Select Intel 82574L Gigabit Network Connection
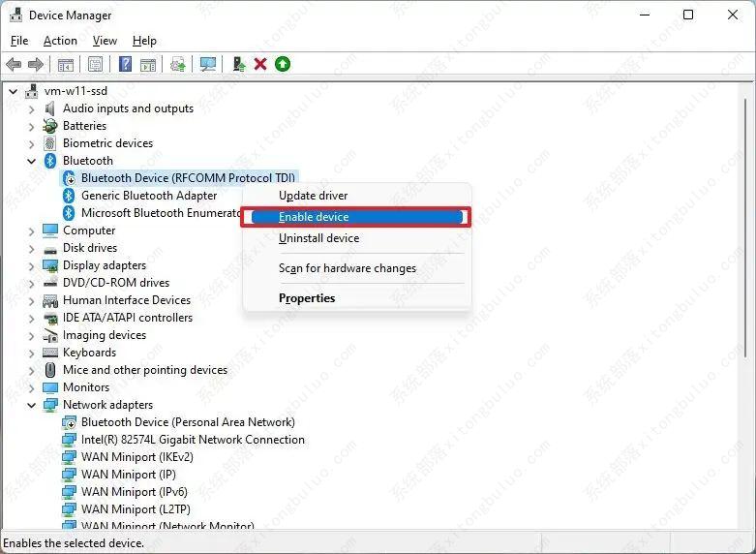 click(x=193, y=440)
